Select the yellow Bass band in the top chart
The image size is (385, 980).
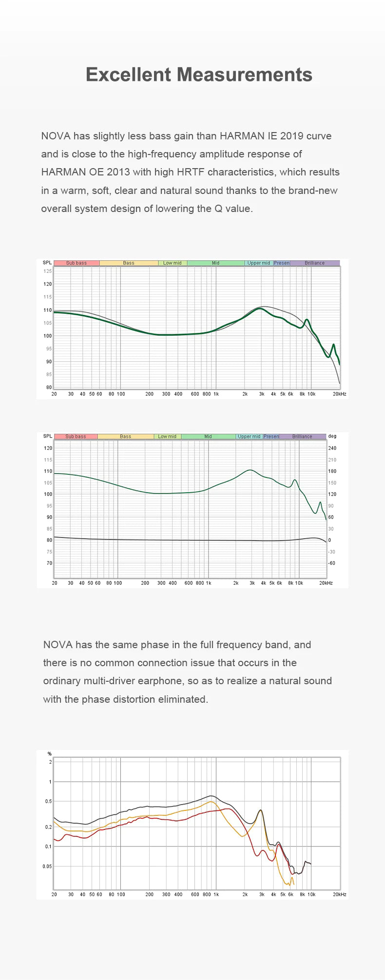point(129,263)
